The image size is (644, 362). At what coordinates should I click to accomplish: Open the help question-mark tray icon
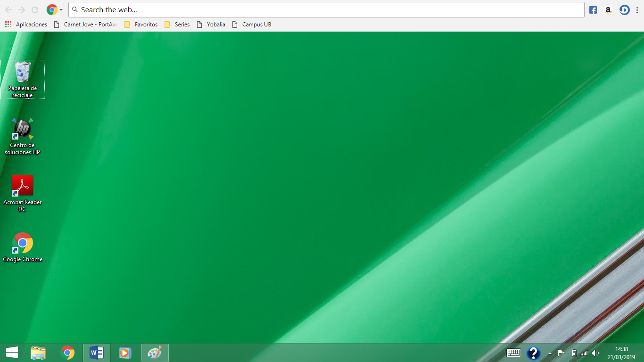[534, 353]
